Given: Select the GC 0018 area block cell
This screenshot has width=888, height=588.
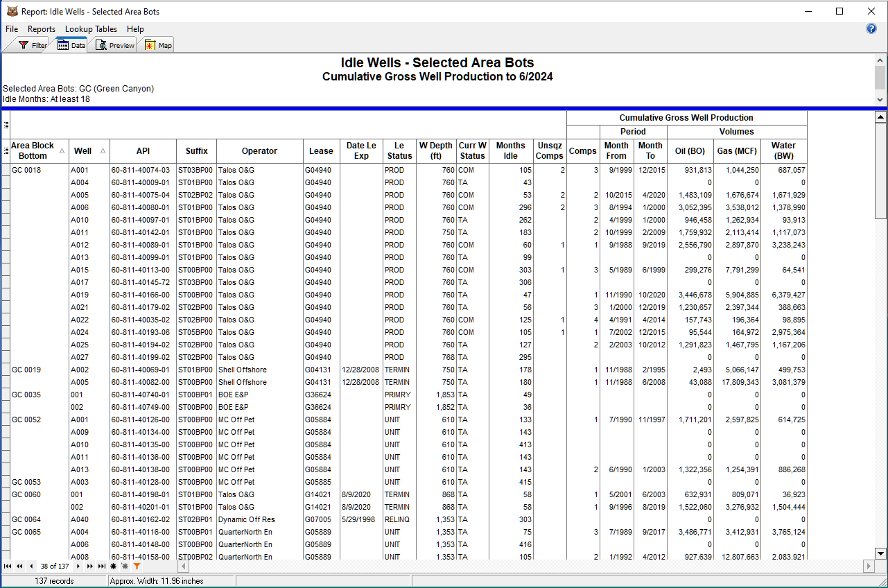Looking at the screenshot, I should [x=40, y=170].
